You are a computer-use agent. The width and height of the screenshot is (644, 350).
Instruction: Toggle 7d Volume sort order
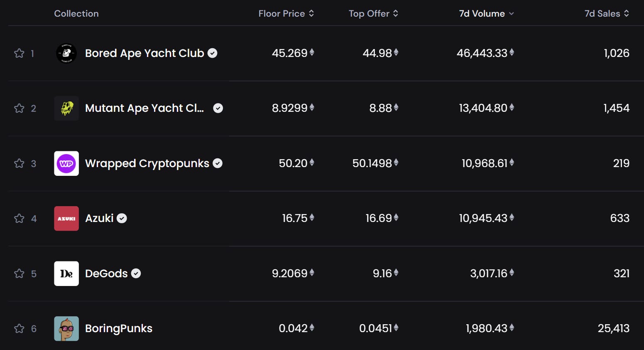coord(486,14)
